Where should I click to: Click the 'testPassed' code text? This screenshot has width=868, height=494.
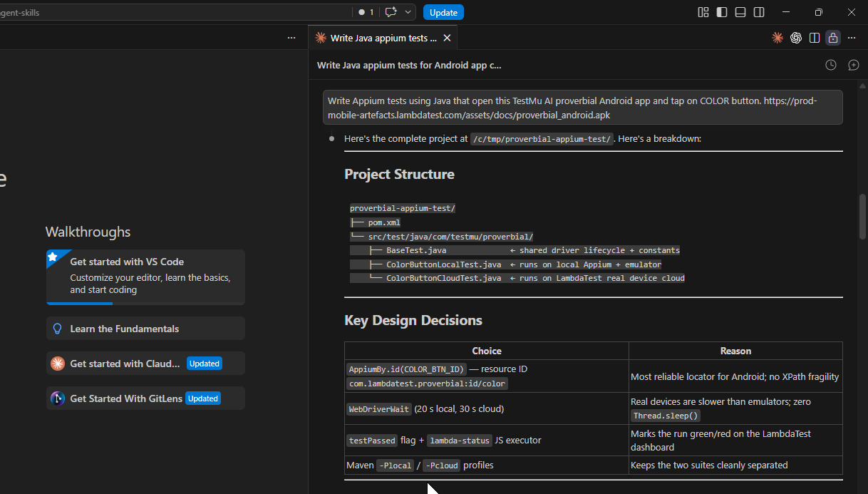(372, 441)
